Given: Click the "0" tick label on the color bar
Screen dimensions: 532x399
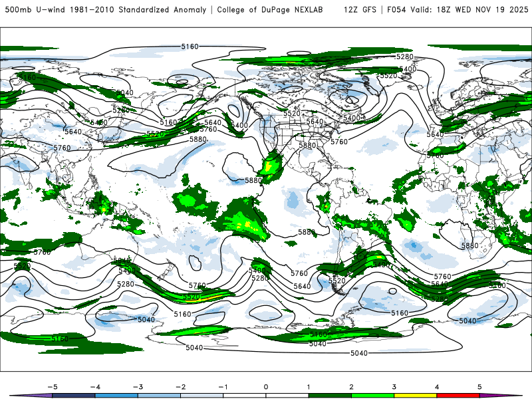Looking at the screenshot, I should [266, 387].
